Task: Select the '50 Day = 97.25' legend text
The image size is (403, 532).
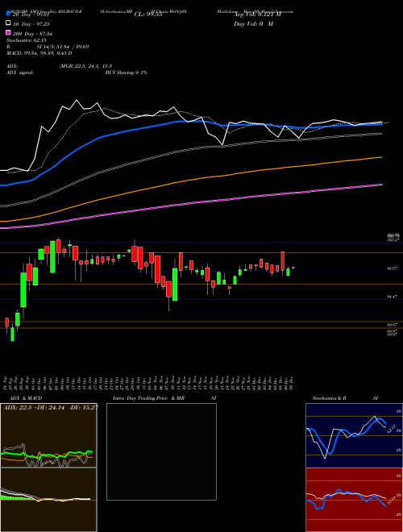Action: [x=33, y=23]
